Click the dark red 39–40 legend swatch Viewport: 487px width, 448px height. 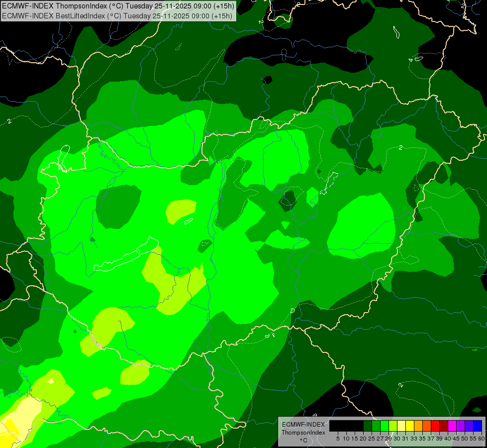[444, 426]
